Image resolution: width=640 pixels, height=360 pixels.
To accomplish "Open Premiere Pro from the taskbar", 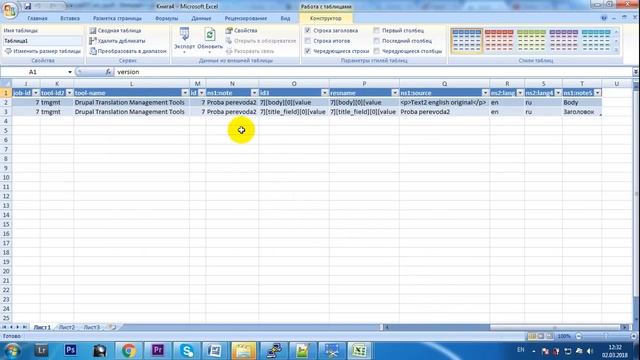I will click(158, 350).
